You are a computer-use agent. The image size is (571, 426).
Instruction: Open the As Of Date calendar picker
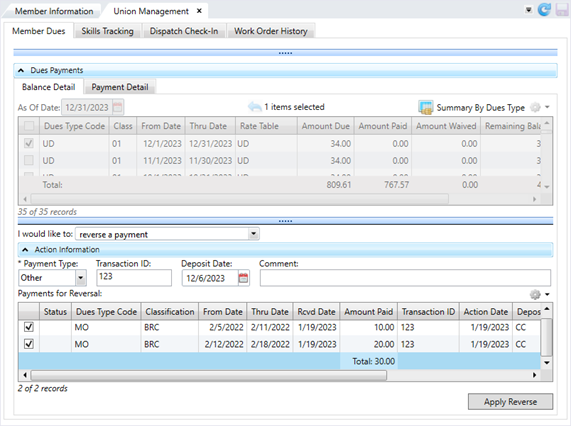pos(118,107)
